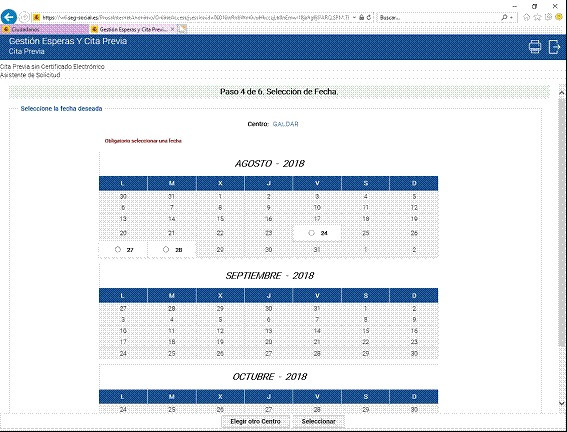Restore down the browser window
This screenshot has width=567, height=432.
[x=534, y=6]
